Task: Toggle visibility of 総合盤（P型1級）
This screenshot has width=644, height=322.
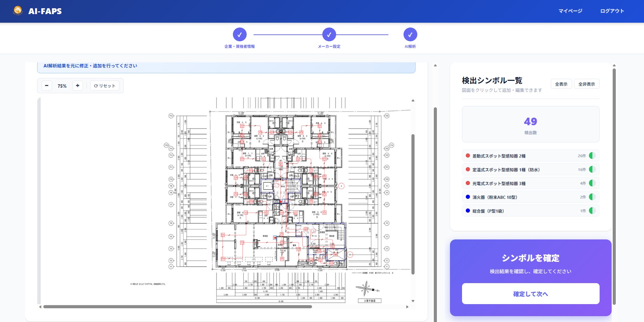Action: (592, 211)
